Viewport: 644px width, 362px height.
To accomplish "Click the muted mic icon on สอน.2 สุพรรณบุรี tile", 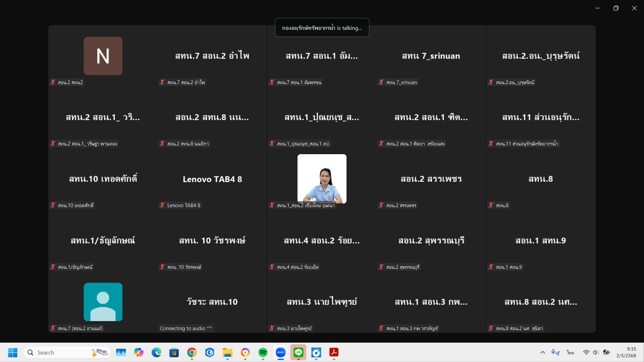I will [x=381, y=267].
